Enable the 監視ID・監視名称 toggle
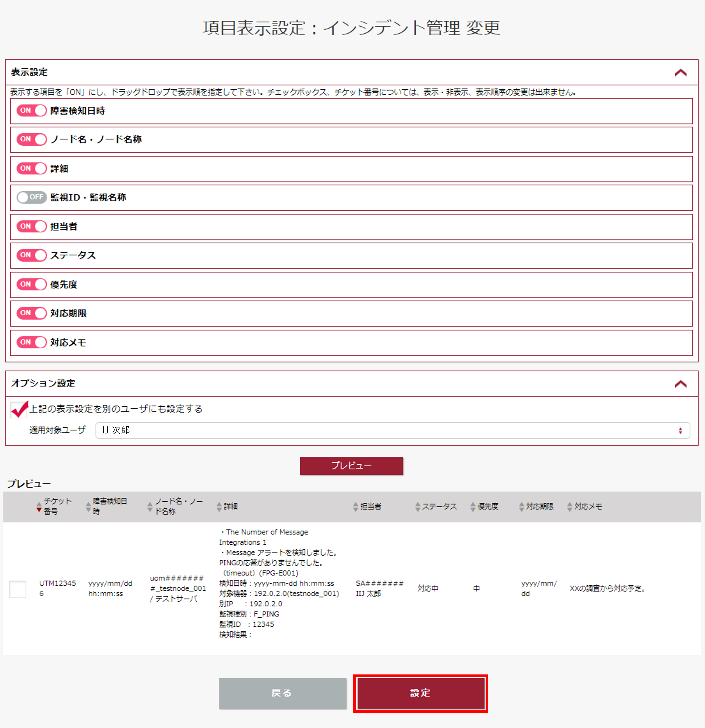 (x=31, y=197)
